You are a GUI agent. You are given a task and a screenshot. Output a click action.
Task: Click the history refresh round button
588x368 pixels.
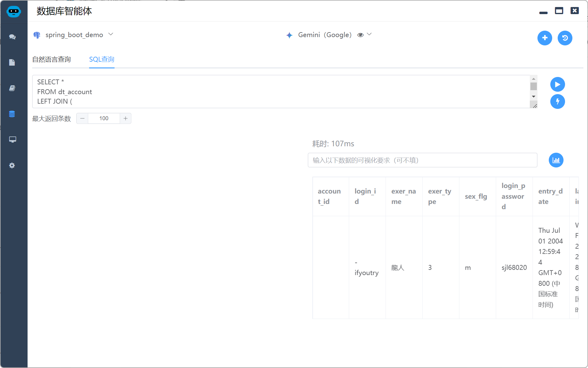tap(565, 38)
